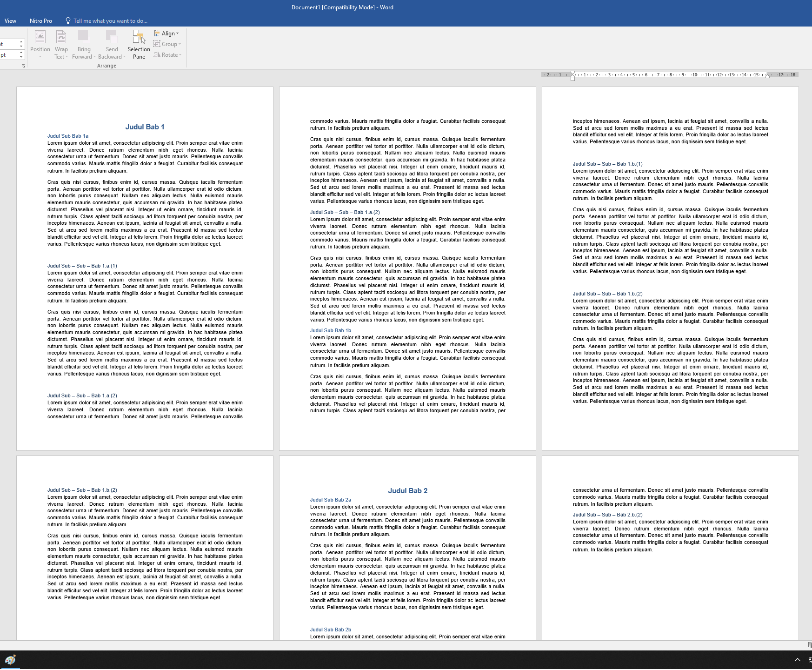Expand the Align dropdown
812x670 pixels.
point(166,33)
